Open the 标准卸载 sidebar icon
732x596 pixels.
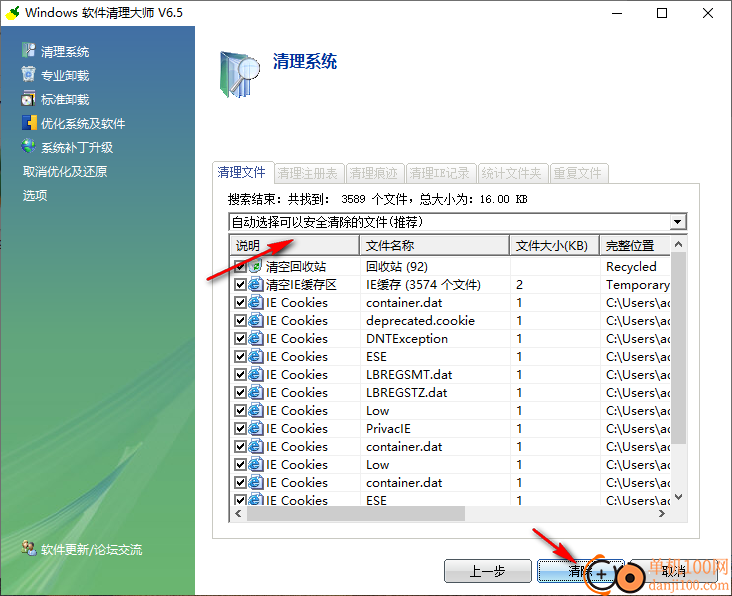click(28, 98)
